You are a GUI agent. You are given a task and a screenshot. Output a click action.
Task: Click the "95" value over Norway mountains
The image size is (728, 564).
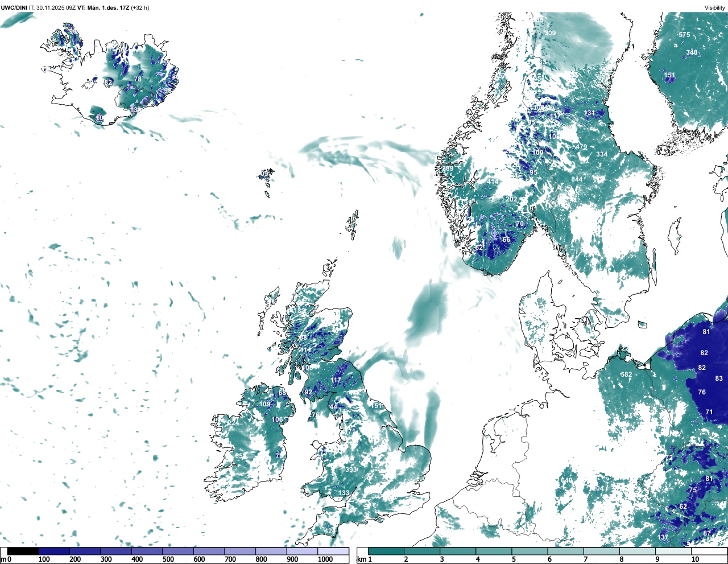[533, 172]
